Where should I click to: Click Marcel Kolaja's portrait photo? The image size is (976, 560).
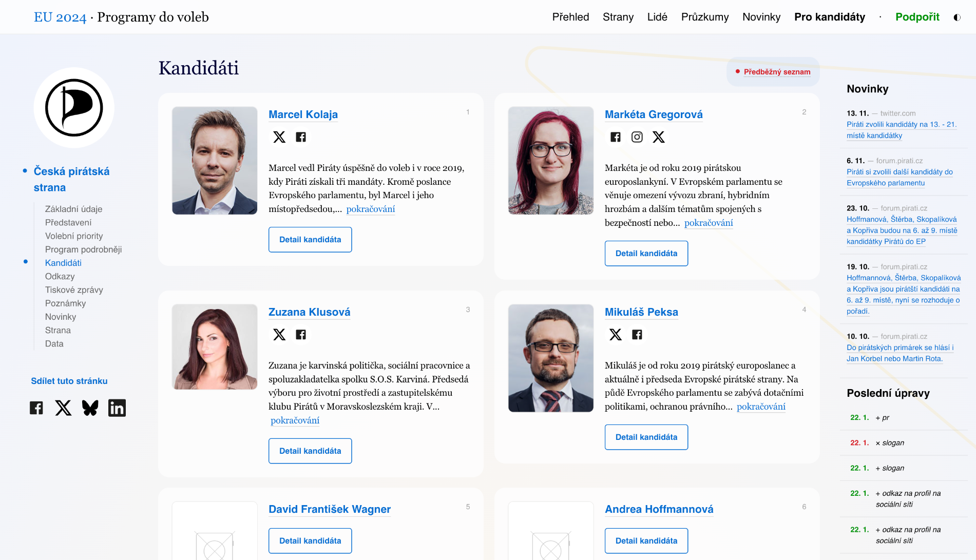[x=215, y=160]
